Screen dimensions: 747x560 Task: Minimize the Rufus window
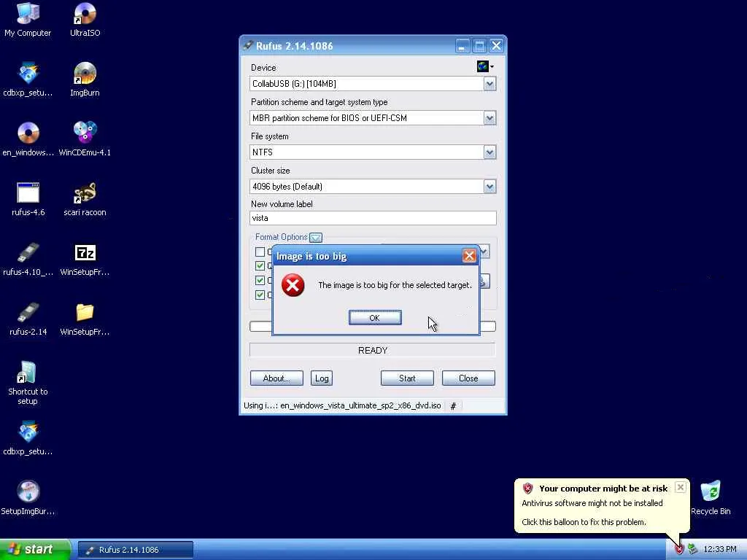[x=462, y=46]
